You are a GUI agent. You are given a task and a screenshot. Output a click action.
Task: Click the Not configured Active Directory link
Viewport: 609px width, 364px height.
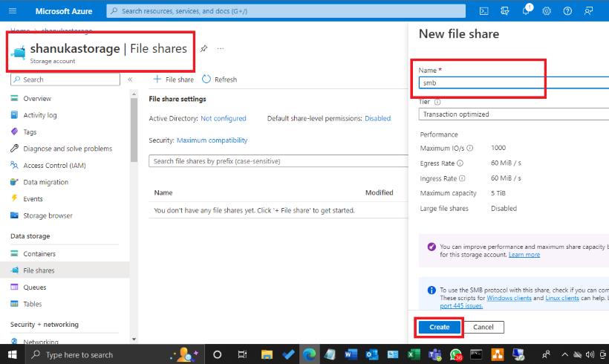[x=224, y=118]
